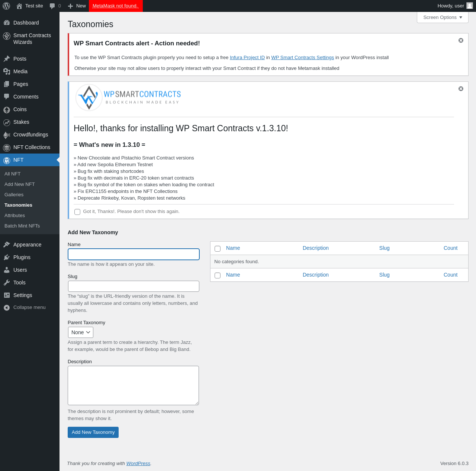Sort by Count in table footer
The width and height of the screenshot is (476, 471).
[450, 275]
